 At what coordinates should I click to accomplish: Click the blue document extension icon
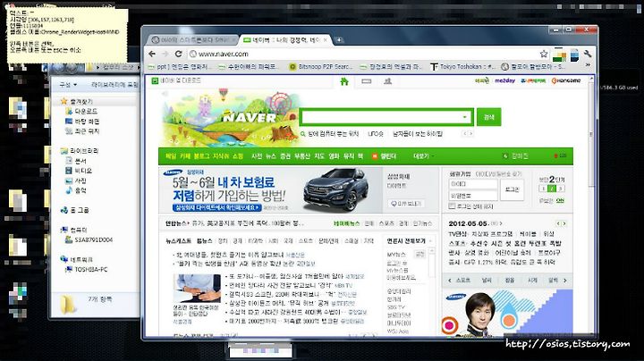point(574,55)
